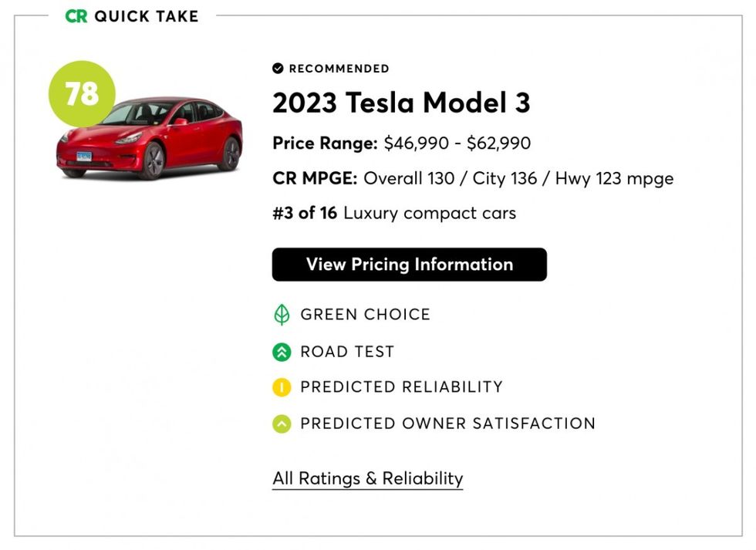Screen dimensions: 756x550
Task: Click the Road Test double-chevron icon
Action: [x=281, y=351]
